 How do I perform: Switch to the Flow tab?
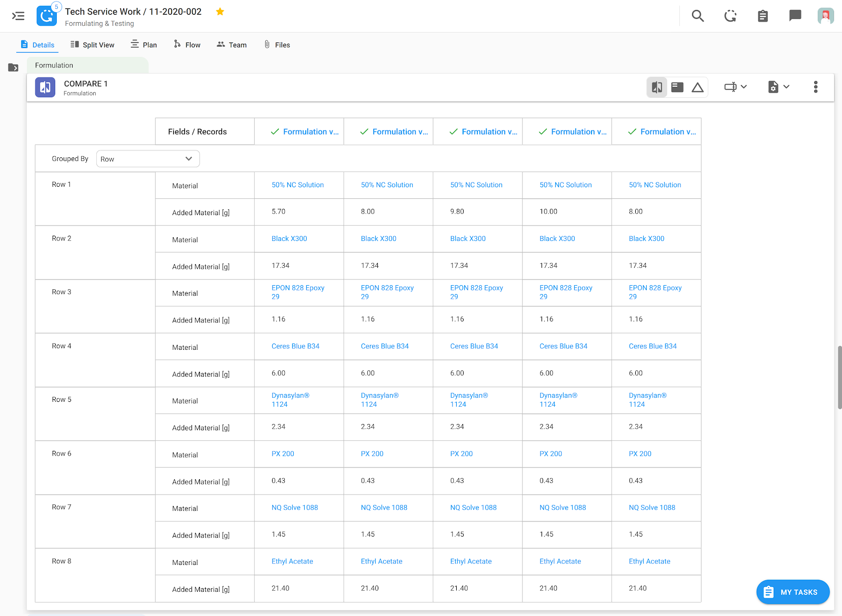(187, 45)
